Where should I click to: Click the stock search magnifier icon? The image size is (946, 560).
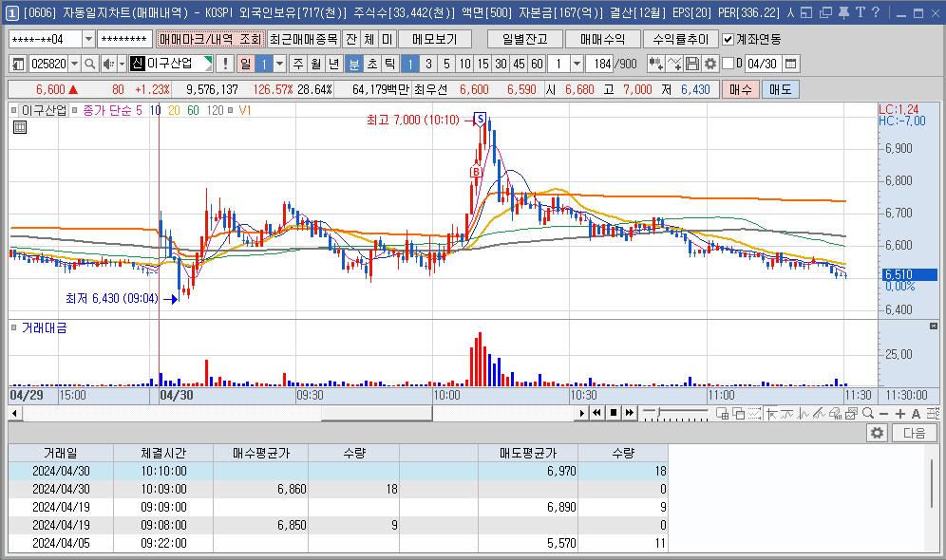coord(89,64)
